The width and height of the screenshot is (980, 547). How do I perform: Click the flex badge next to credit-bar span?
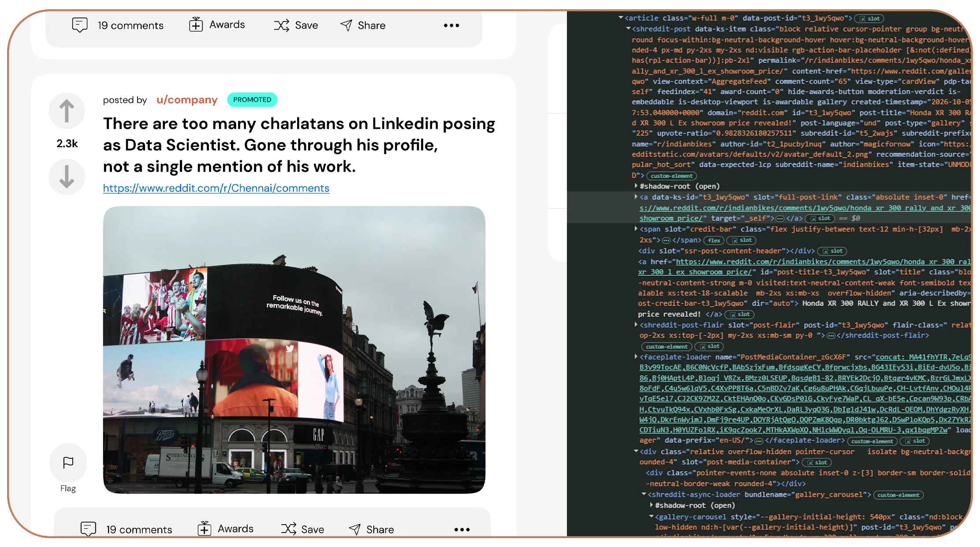click(x=714, y=240)
